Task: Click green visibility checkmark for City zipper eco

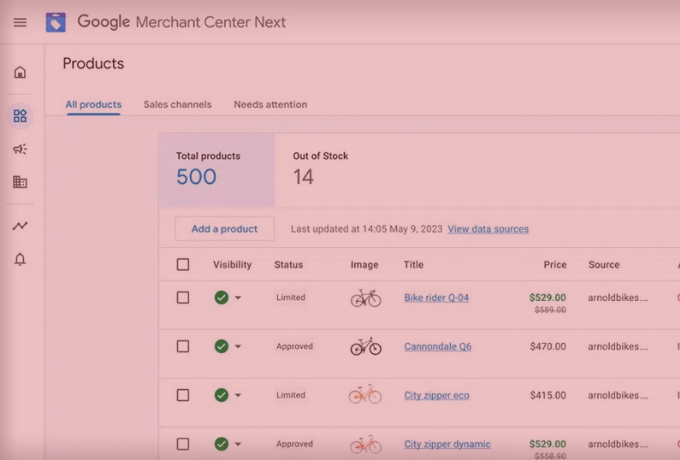Action: coord(222,395)
